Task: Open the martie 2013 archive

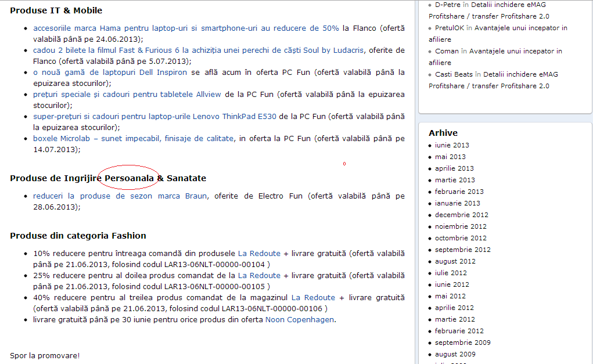Action: [455, 181]
